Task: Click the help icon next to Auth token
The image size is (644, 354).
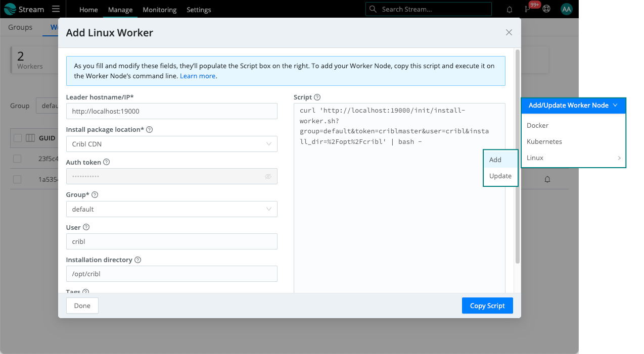Action: 106,162
